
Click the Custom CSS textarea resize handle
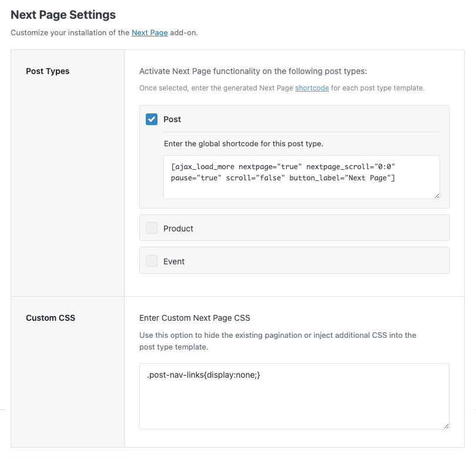[x=446, y=426]
